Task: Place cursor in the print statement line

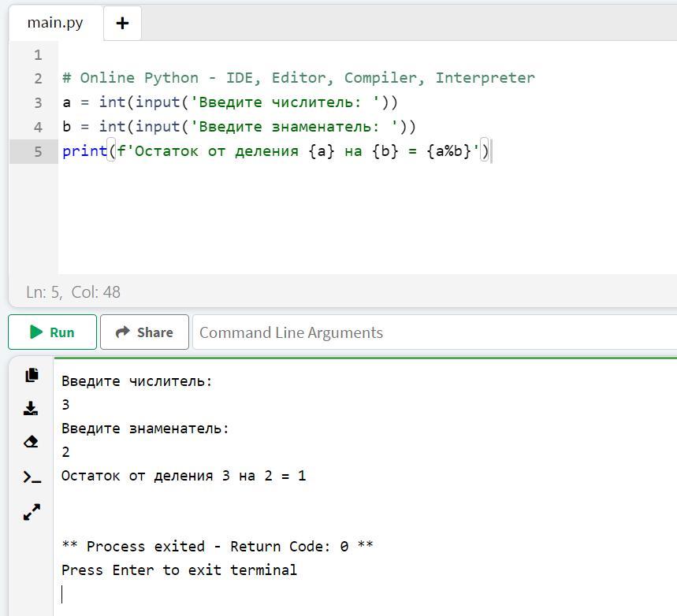Action: coord(276,151)
